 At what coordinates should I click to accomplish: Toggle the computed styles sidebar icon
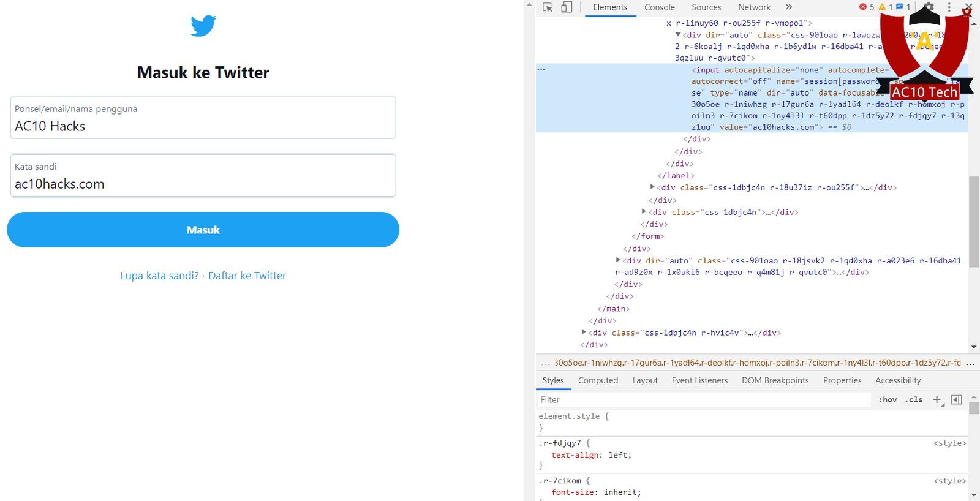click(x=956, y=399)
